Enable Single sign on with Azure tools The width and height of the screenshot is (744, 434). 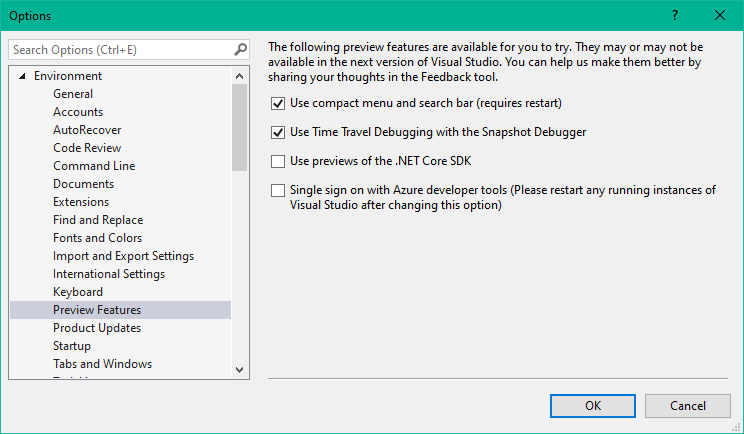278,190
